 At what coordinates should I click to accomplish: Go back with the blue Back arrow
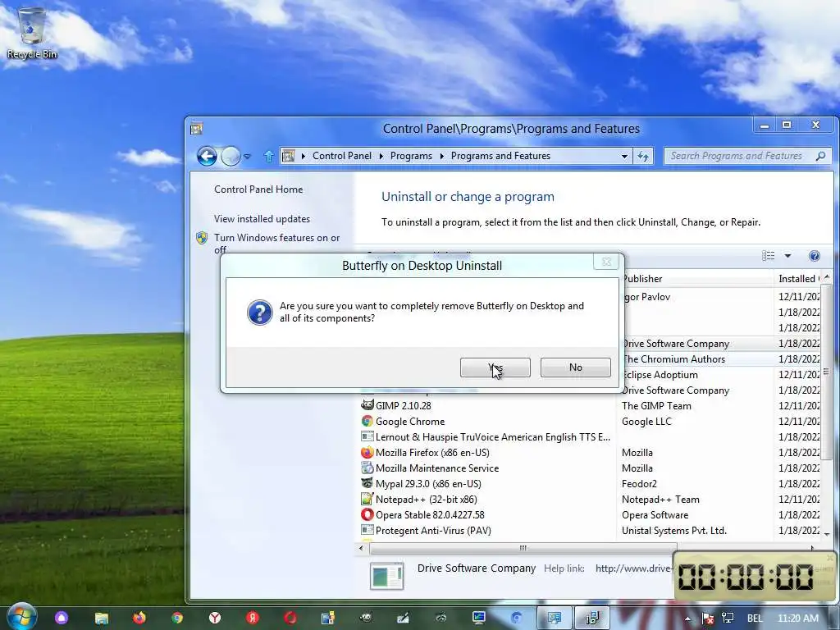point(207,156)
